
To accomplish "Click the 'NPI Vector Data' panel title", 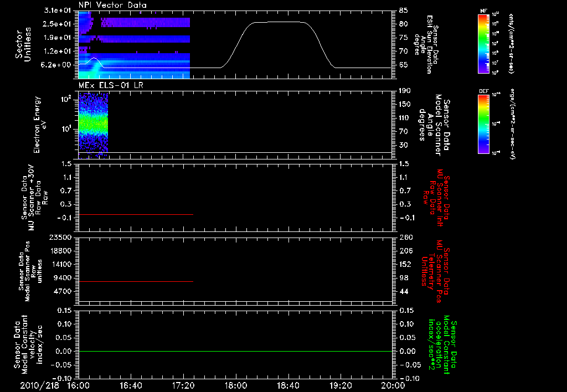I will 113,5.
